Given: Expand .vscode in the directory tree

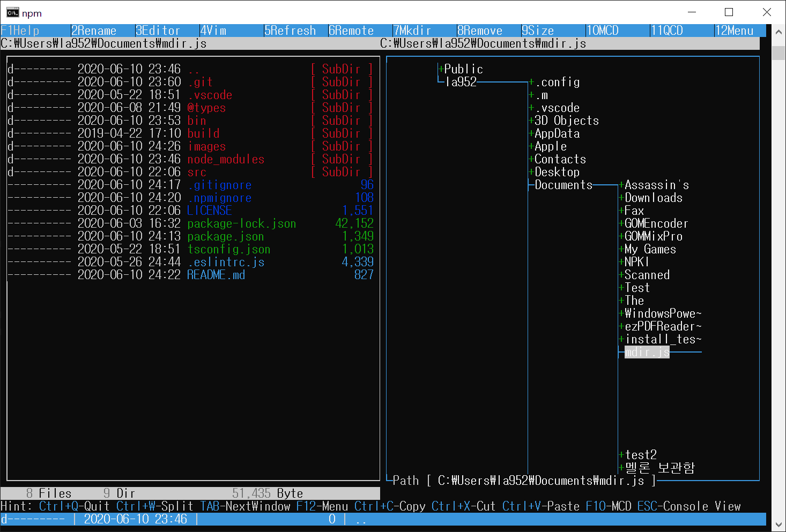Looking at the screenshot, I should pos(531,108).
